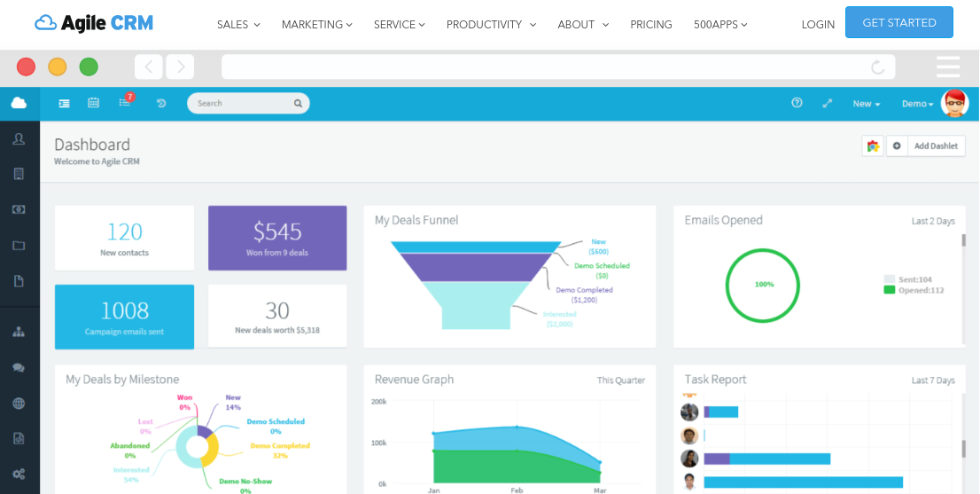Click the 1008 Campaign emails sent tile
980x494 pixels.
124,317
